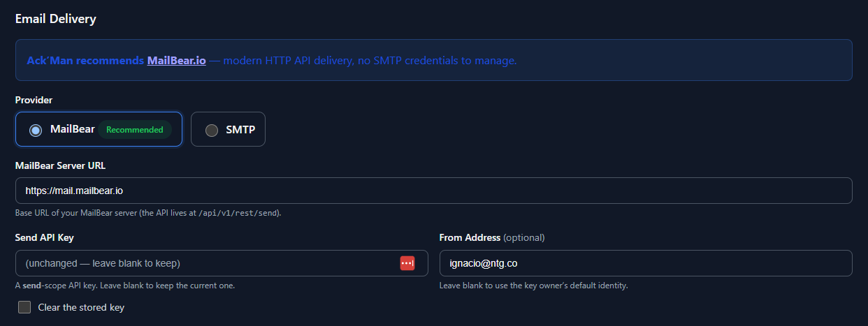Click the send-scope API key hint text

tap(125, 286)
